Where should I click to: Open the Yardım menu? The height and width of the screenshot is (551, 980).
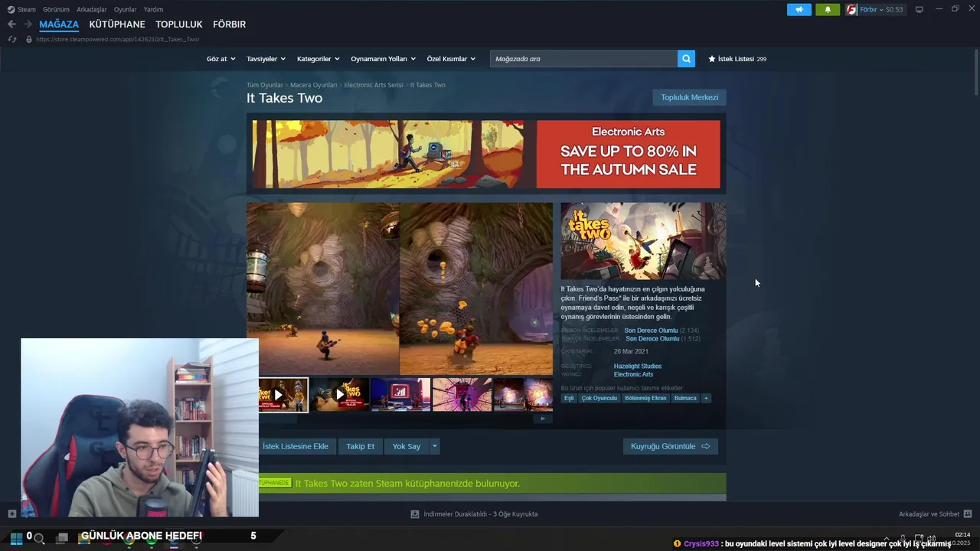(x=153, y=9)
